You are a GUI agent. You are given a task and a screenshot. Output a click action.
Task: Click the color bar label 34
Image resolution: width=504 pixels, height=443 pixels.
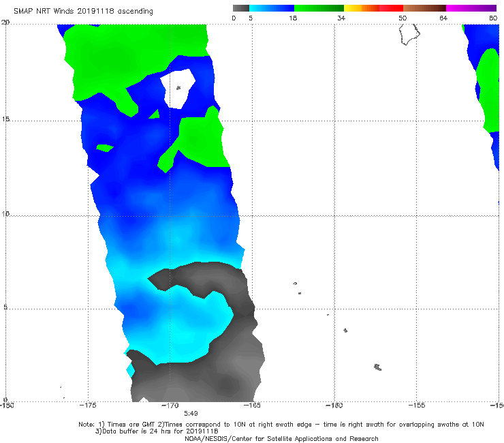coord(341,18)
